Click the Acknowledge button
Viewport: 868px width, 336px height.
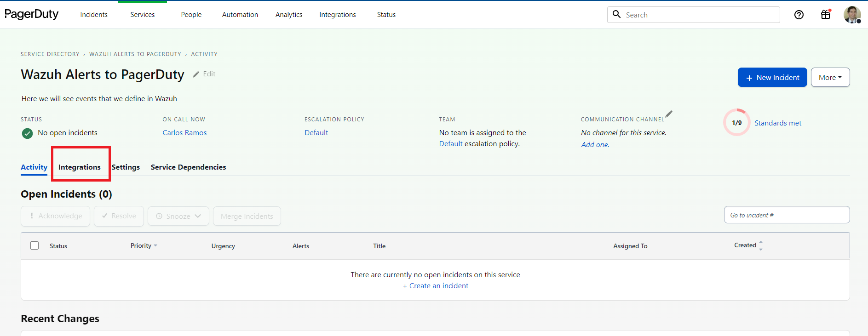pyautogui.click(x=55, y=216)
